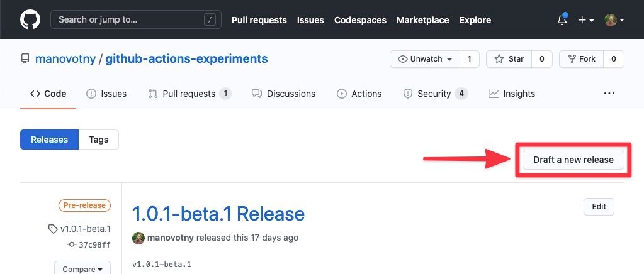Edit the 1.0.1-beta.1 release
The width and height of the screenshot is (644, 274).
(599, 207)
